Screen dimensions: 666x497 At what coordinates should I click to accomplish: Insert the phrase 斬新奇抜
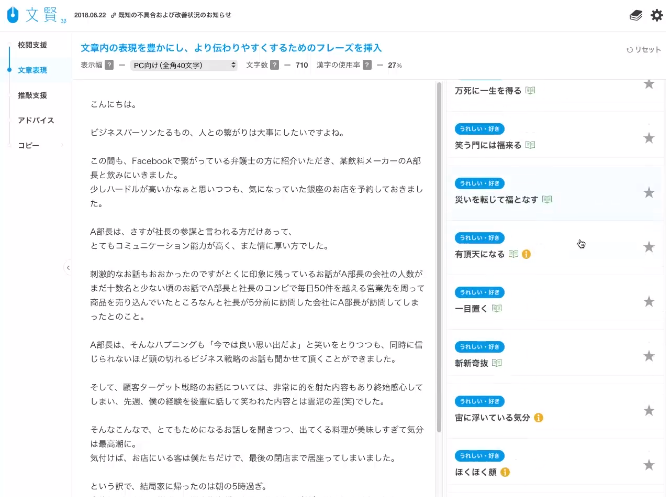click(x=471, y=363)
